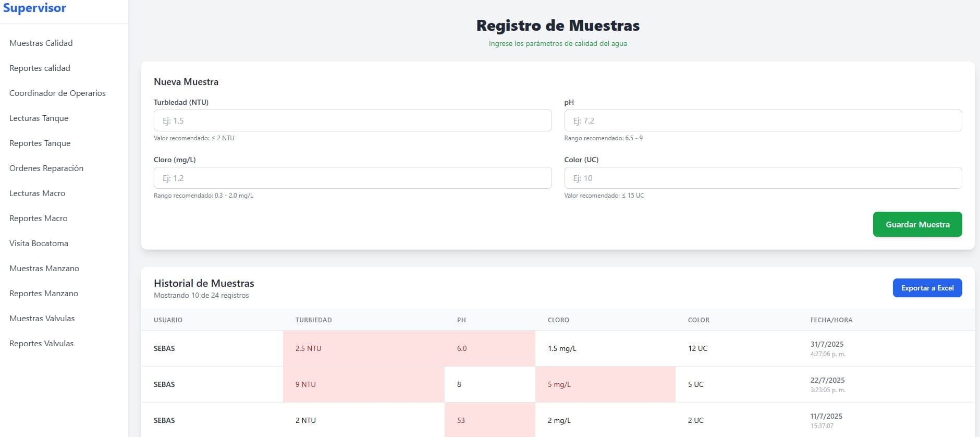Open Muestras Manzano section

click(44, 269)
